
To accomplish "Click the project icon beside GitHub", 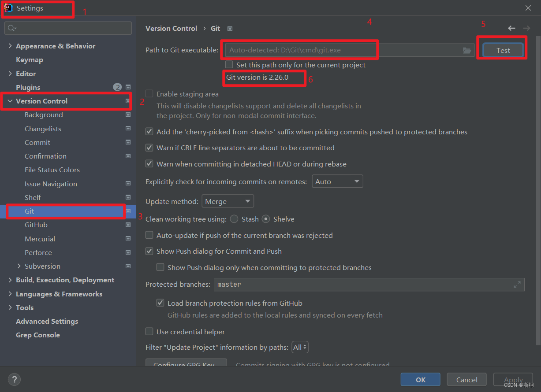I will click(128, 225).
